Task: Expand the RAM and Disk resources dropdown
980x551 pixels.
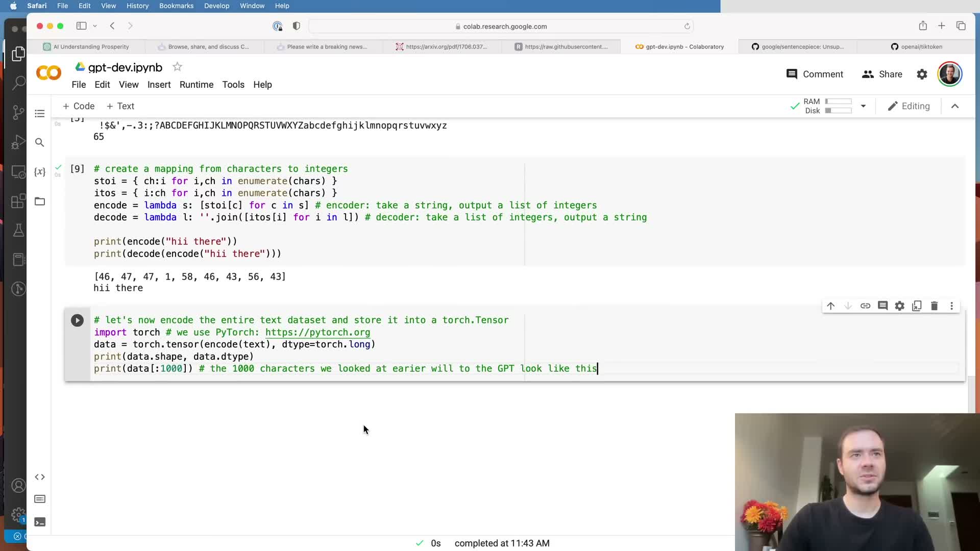Action: coord(863,106)
